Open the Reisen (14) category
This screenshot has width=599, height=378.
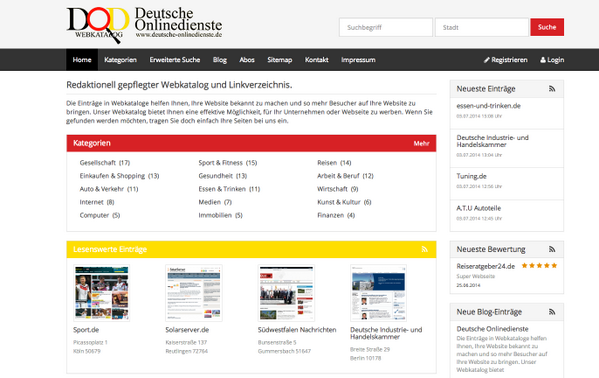pos(334,163)
